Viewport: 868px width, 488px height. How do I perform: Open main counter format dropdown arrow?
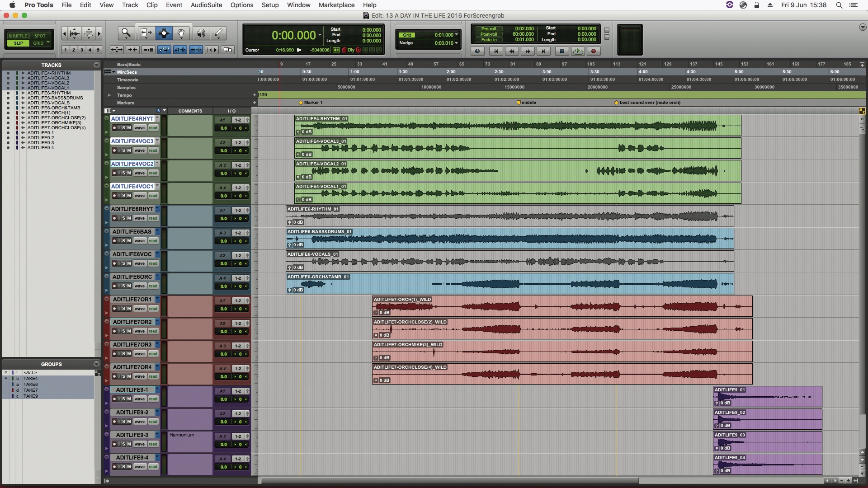point(320,35)
